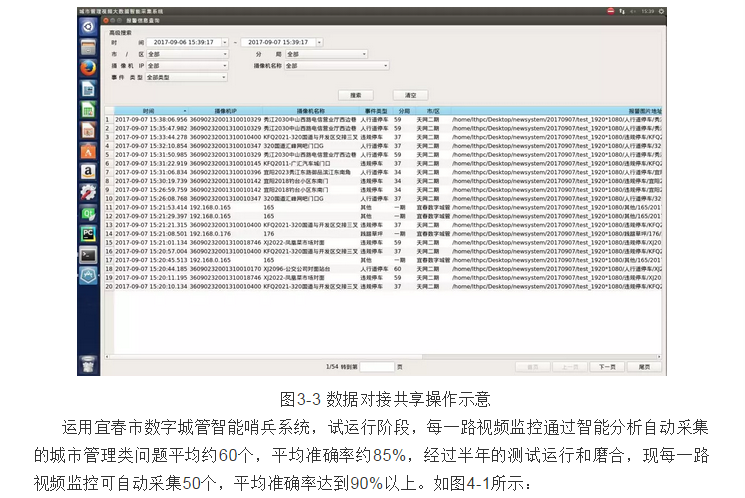Expand the 分局 combo box
Viewport: 745px width, 498px height.
tap(326, 54)
